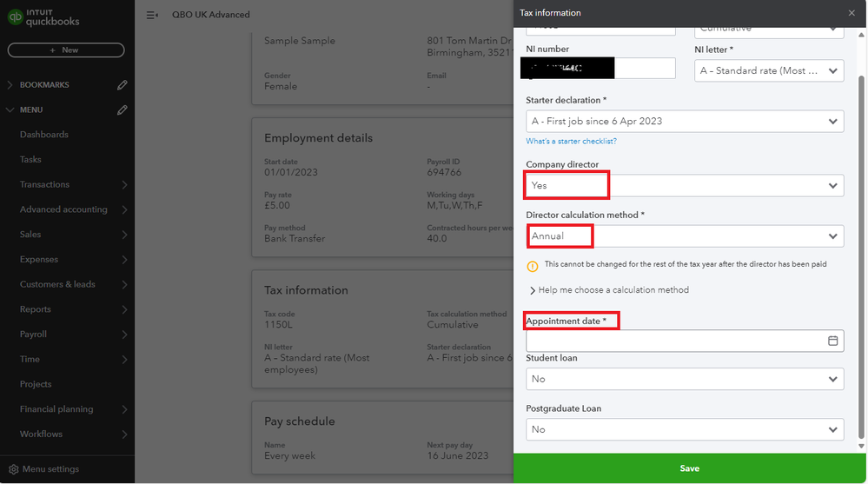Open the Starter declaration dropdown
The width and height of the screenshot is (868, 484).
[684, 122]
